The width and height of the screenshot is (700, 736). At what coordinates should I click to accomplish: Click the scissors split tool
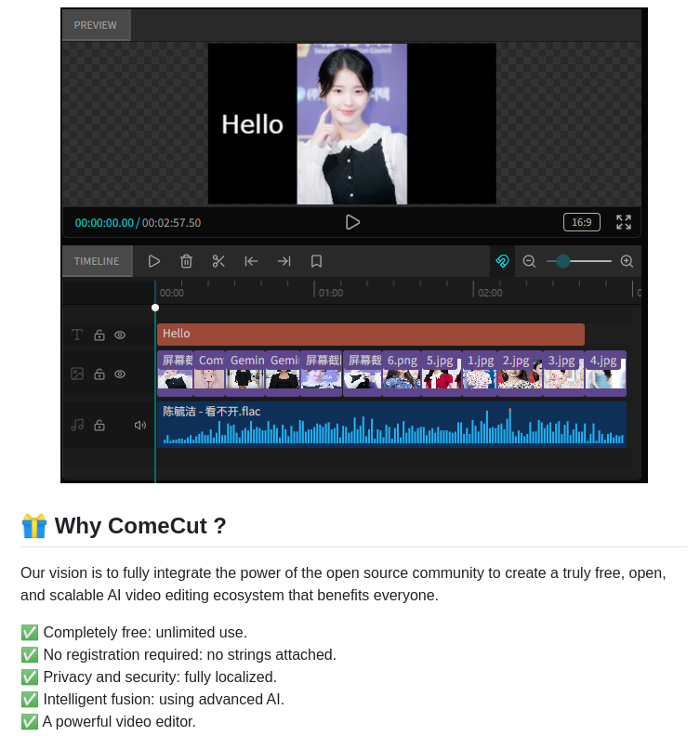click(218, 261)
